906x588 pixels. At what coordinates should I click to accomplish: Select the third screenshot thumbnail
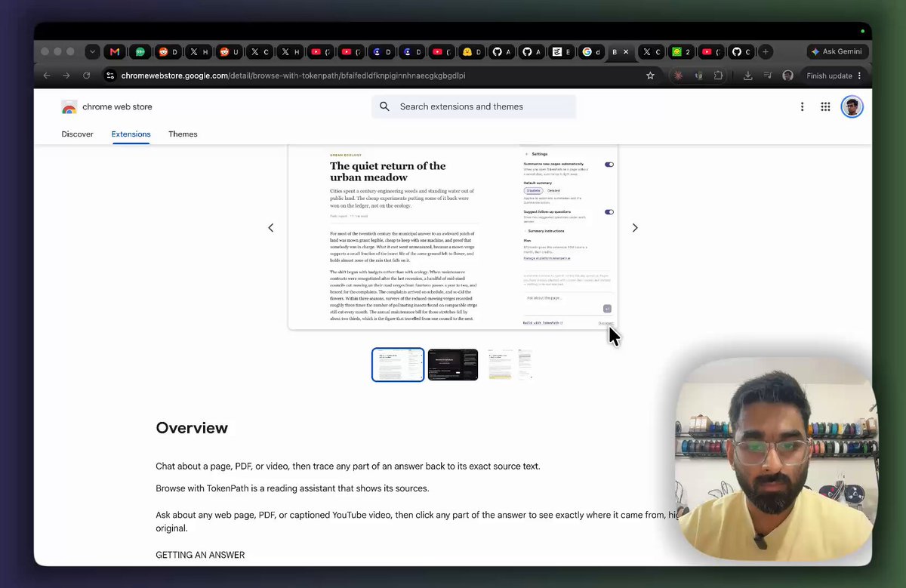coord(509,365)
